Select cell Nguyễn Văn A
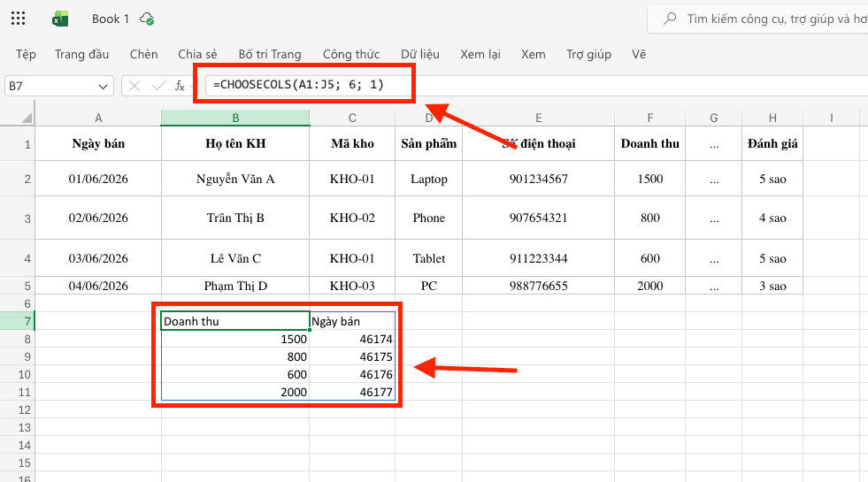868x482 pixels. click(235, 179)
